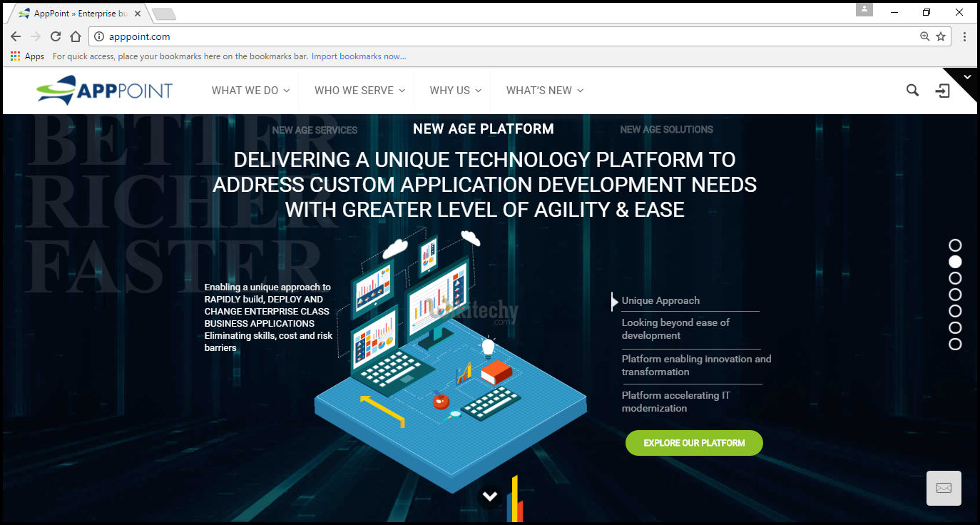Viewport: 980px width, 525px height.
Task: Expand the WHO WE SERVE menu
Action: click(x=359, y=91)
